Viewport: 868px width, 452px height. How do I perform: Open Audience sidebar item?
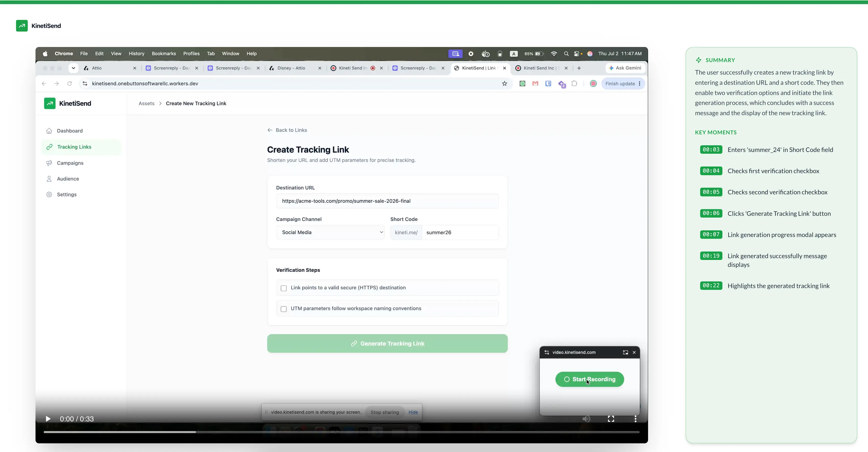pos(81,179)
